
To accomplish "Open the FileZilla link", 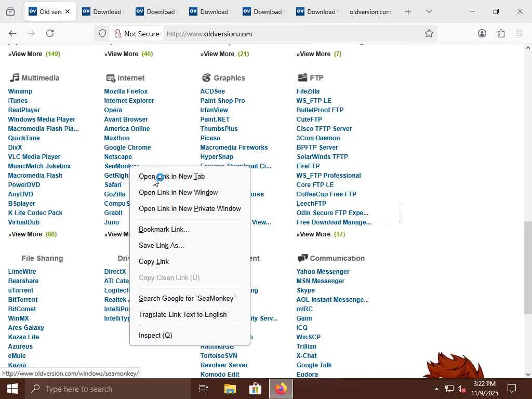I will click(x=308, y=91).
